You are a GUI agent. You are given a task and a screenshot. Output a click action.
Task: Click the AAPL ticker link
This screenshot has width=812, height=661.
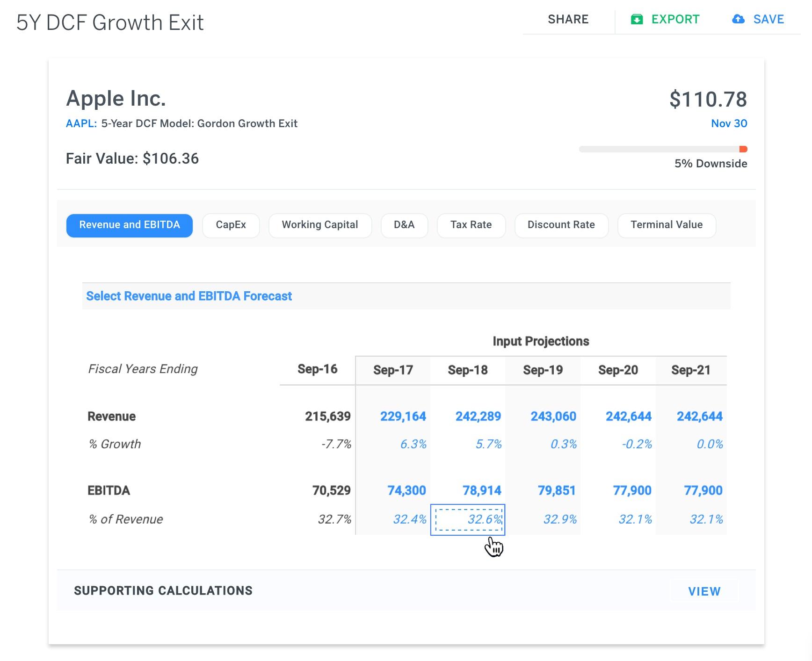click(81, 124)
